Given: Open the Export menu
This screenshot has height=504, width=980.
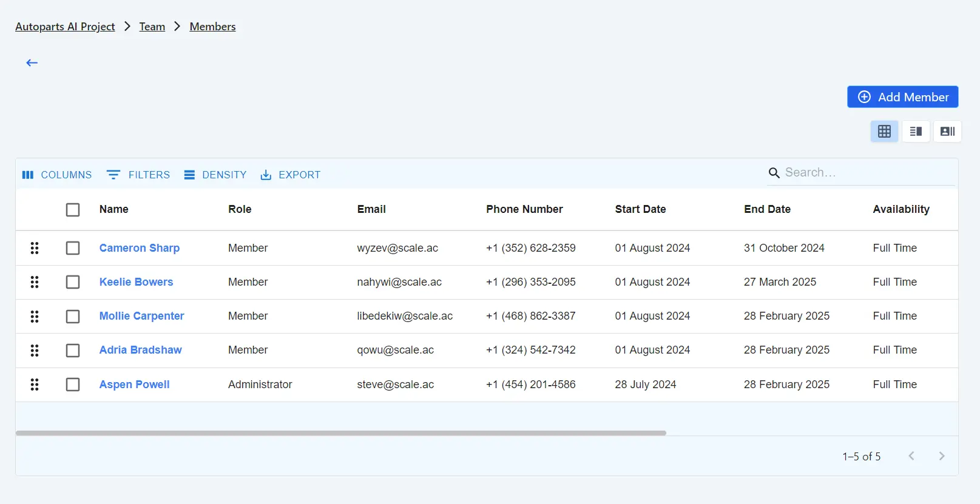Looking at the screenshot, I should [290, 175].
